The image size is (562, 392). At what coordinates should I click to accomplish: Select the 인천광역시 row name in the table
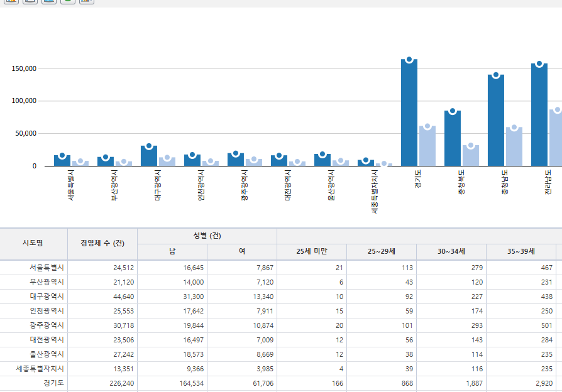click(47, 311)
